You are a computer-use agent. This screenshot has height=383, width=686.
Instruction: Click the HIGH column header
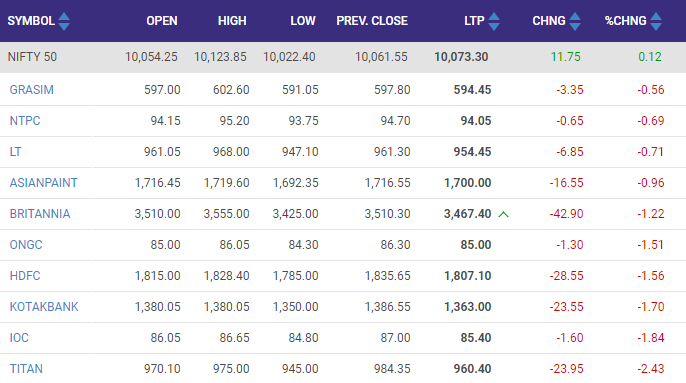pyautogui.click(x=232, y=21)
